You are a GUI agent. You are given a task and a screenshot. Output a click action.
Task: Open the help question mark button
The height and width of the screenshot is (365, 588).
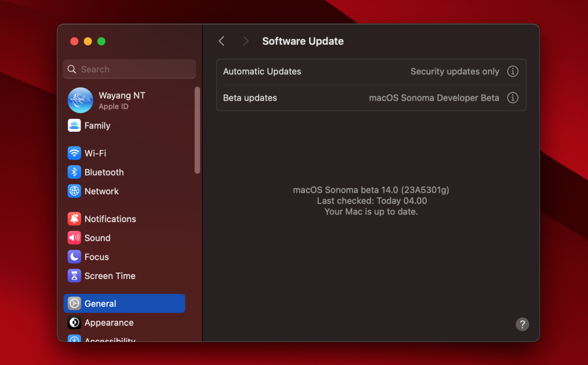[522, 324]
